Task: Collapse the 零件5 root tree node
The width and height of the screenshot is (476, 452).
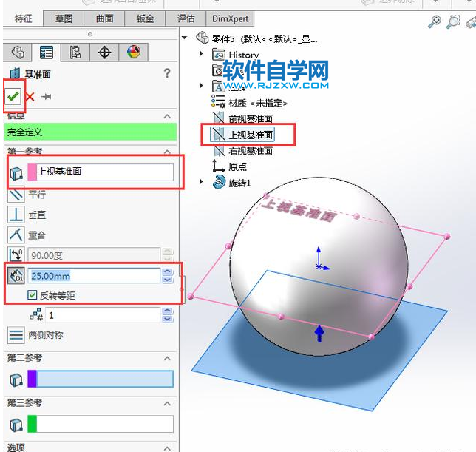Action: click(184, 38)
